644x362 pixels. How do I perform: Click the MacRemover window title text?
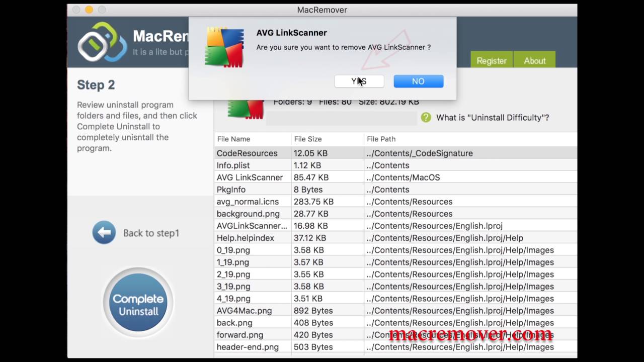pyautogui.click(x=322, y=10)
